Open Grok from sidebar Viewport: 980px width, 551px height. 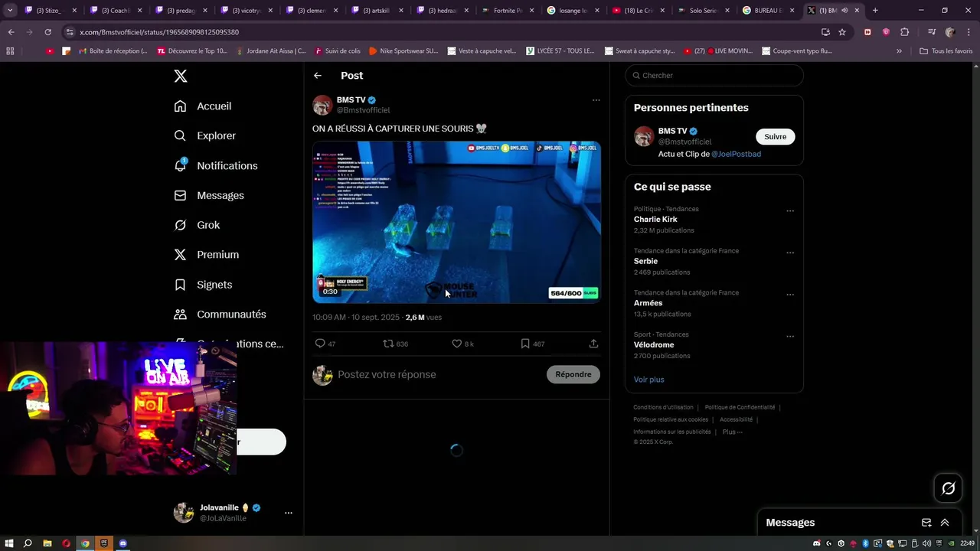pyautogui.click(x=197, y=225)
